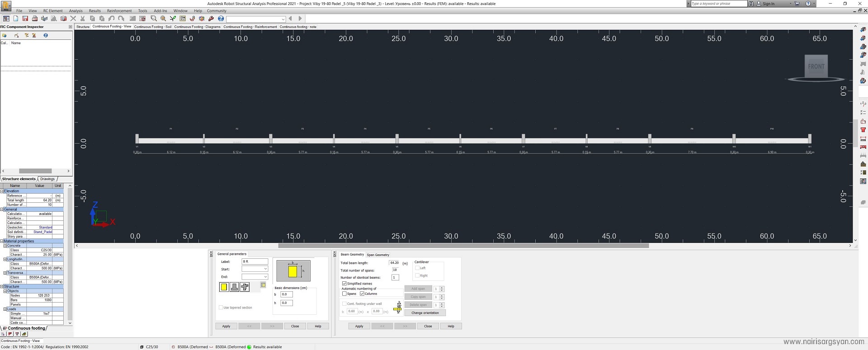Collapse the Elevation group in properties
This screenshot has width=868, height=350.
tap(2, 191)
